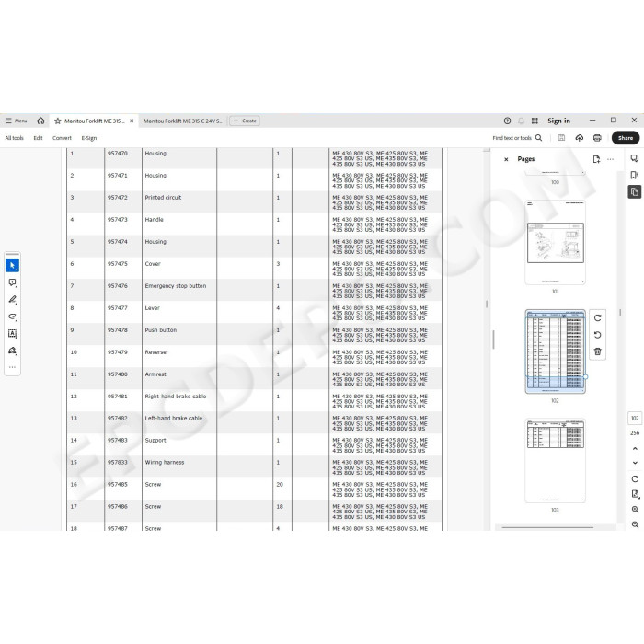This screenshot has height=644, width=644.
Task: Select the Highlight pen tool
Action: point(12,299)
